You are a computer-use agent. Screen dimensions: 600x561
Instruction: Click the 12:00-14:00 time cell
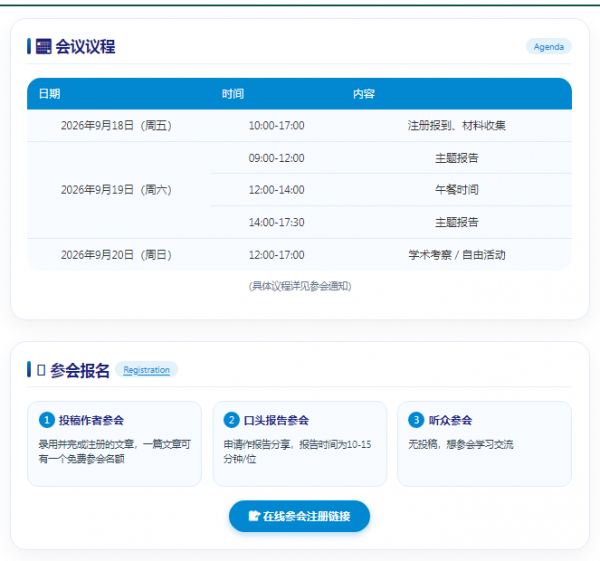[x=276, y=190]
